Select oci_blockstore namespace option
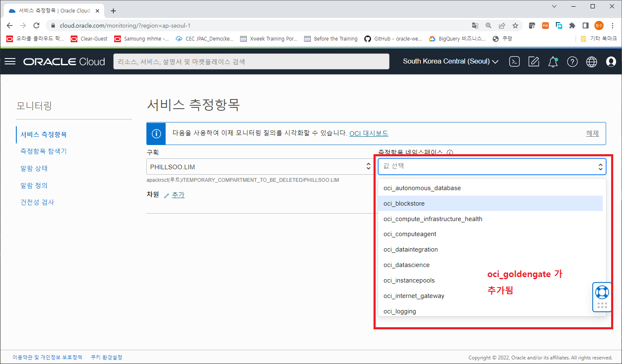622x364 pixels. tap(490, 204)
